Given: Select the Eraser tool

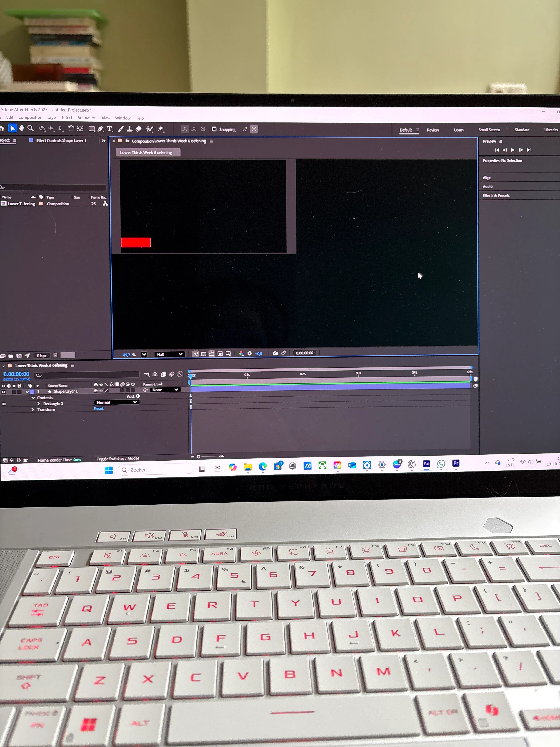Looking at the screenshot, I should point(138,129).
